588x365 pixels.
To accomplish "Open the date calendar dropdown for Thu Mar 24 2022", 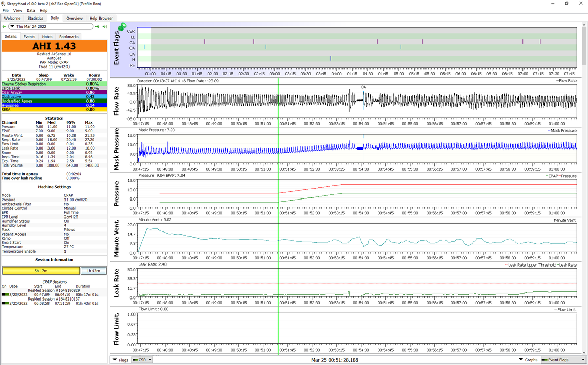I will [12, 26].
